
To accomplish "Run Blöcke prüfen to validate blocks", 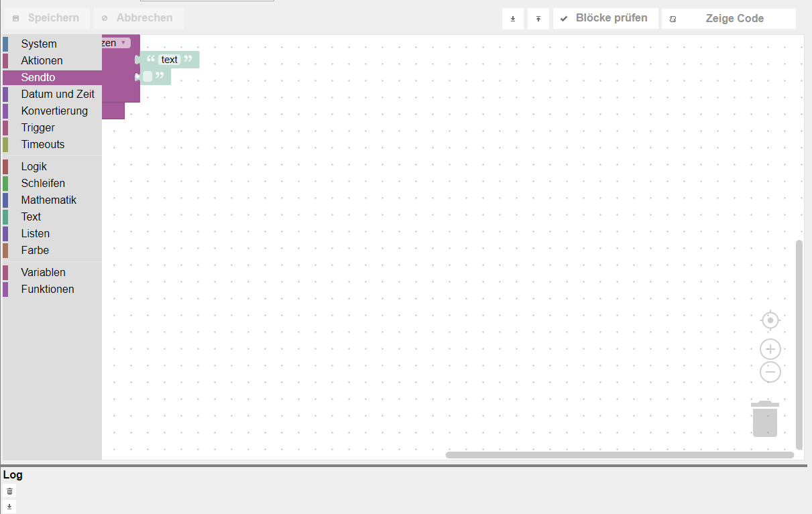I will (x=605, y=18).
